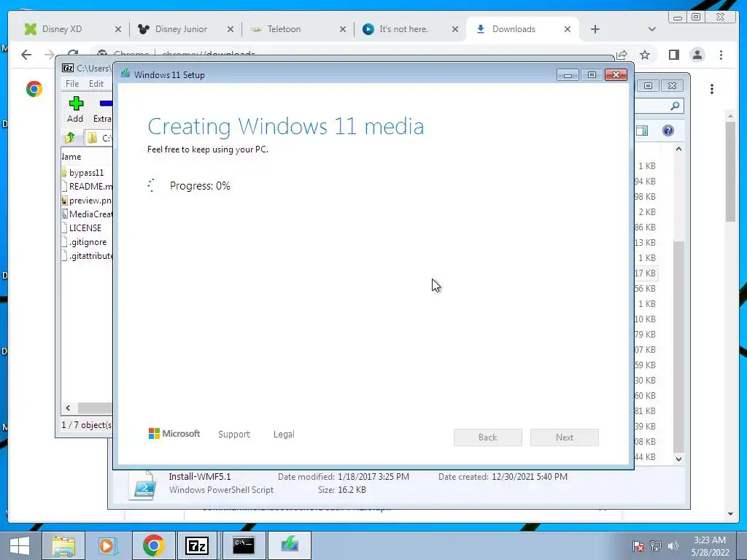The width and height of the screenshot is (747, 560).
Task: Select the preview.png file in 7-Zip
Action: click(87, 201)
